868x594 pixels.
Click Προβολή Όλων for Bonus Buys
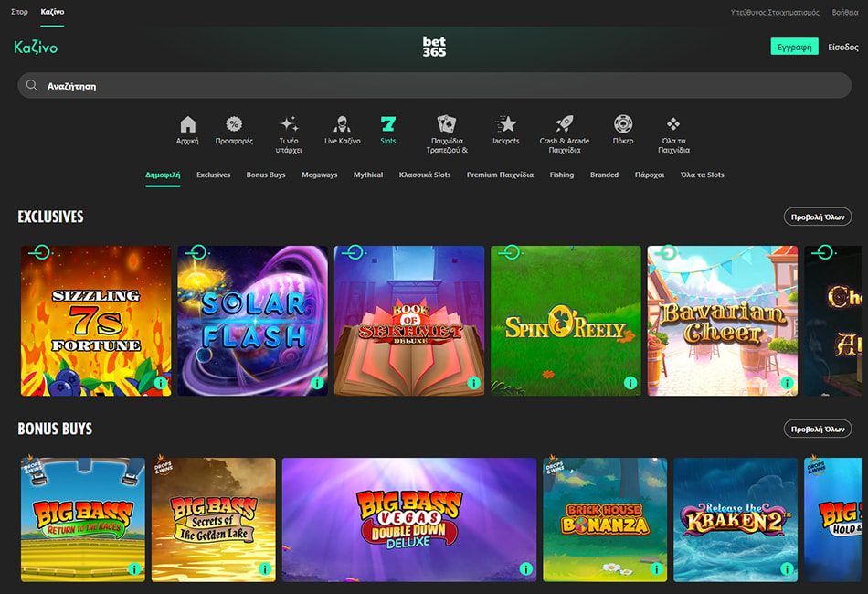[817, 429]
